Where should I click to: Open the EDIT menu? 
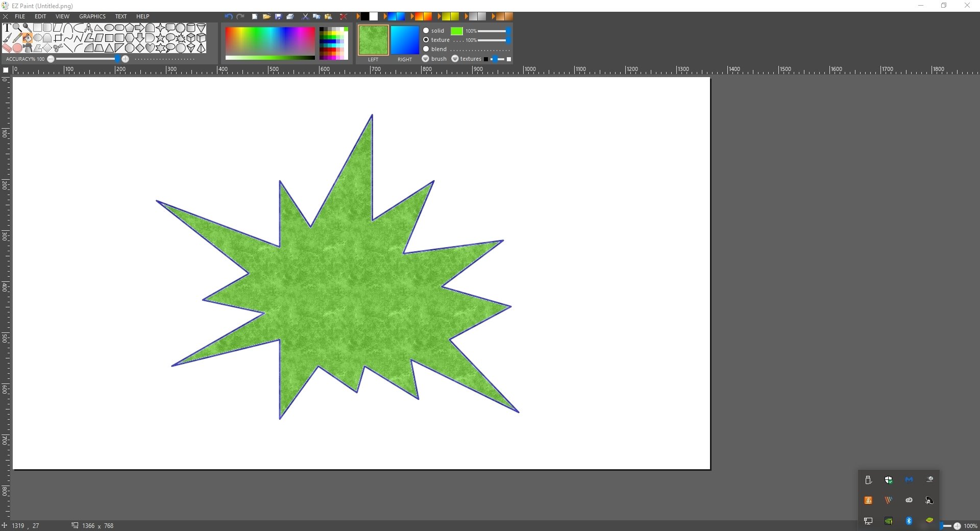pos(40,16)
